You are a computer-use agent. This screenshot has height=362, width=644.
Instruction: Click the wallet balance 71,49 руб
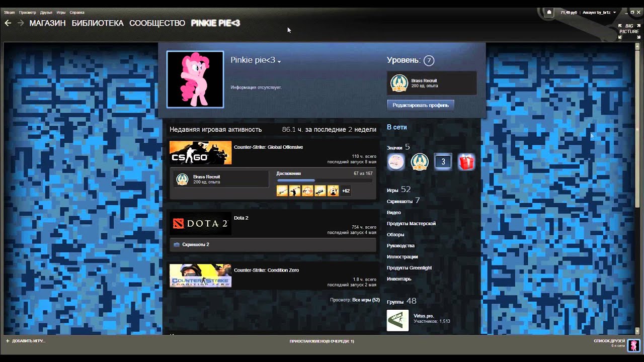coord(568,12)
